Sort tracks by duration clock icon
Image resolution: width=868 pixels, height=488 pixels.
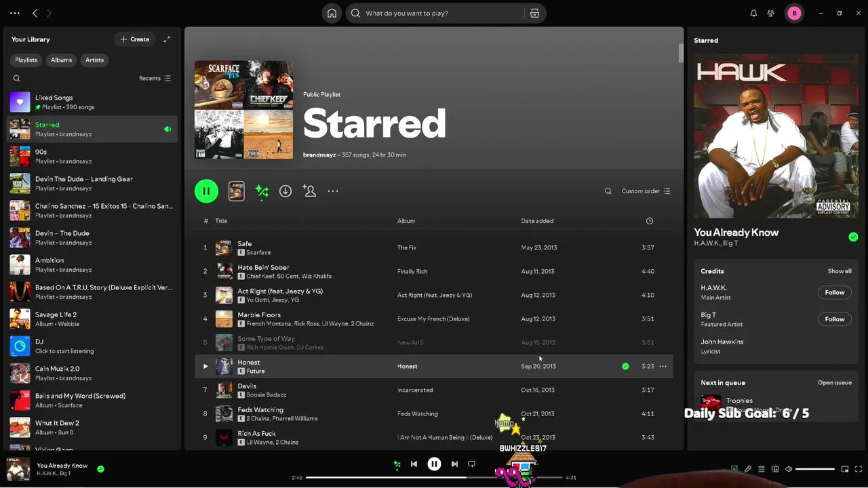(x=650, y=221)
